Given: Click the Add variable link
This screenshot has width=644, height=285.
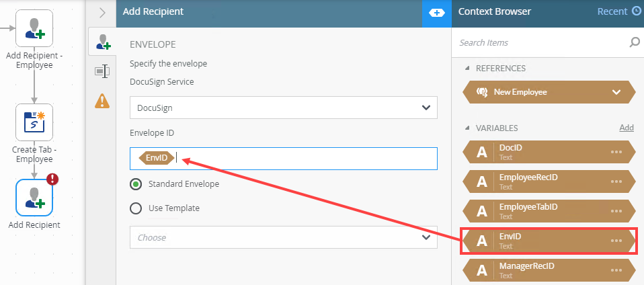Looking at the screenshot, I should [626, 128].
